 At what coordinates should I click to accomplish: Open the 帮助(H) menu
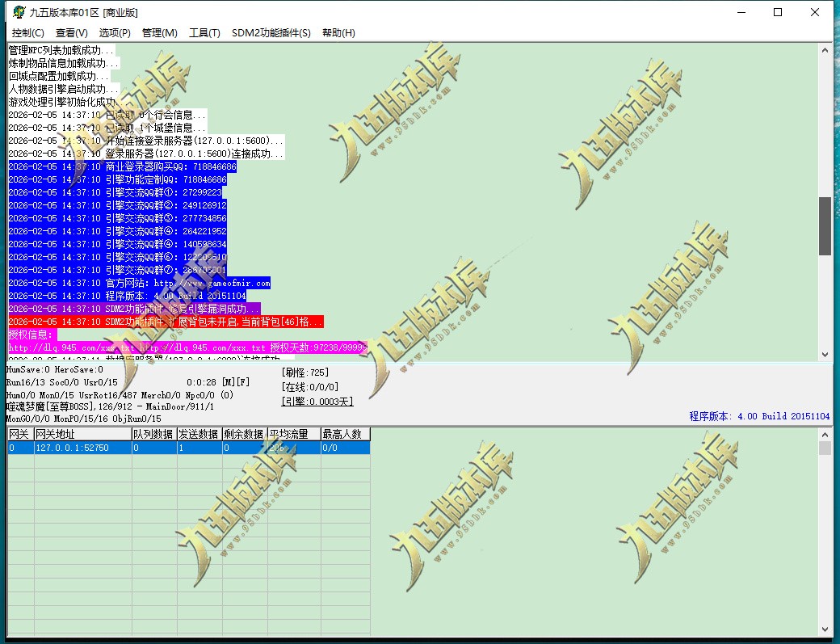click(338, 32)
